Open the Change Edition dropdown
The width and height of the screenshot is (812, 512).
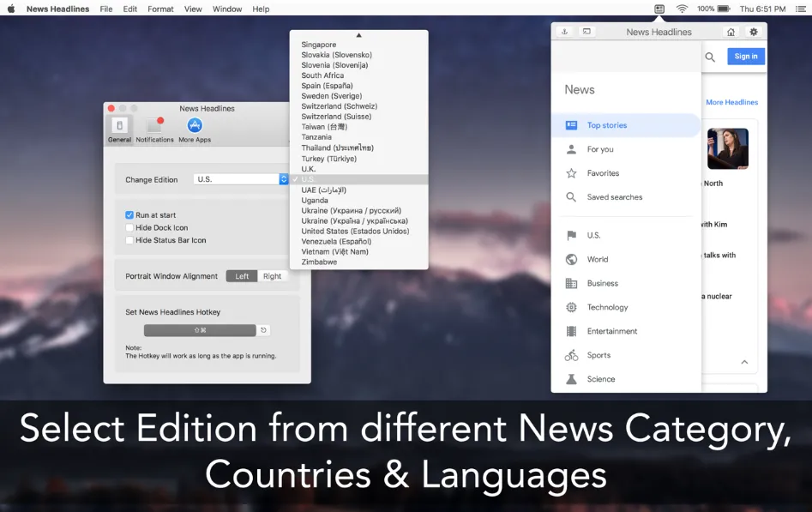pyautogui.click(x=241, y=179)
